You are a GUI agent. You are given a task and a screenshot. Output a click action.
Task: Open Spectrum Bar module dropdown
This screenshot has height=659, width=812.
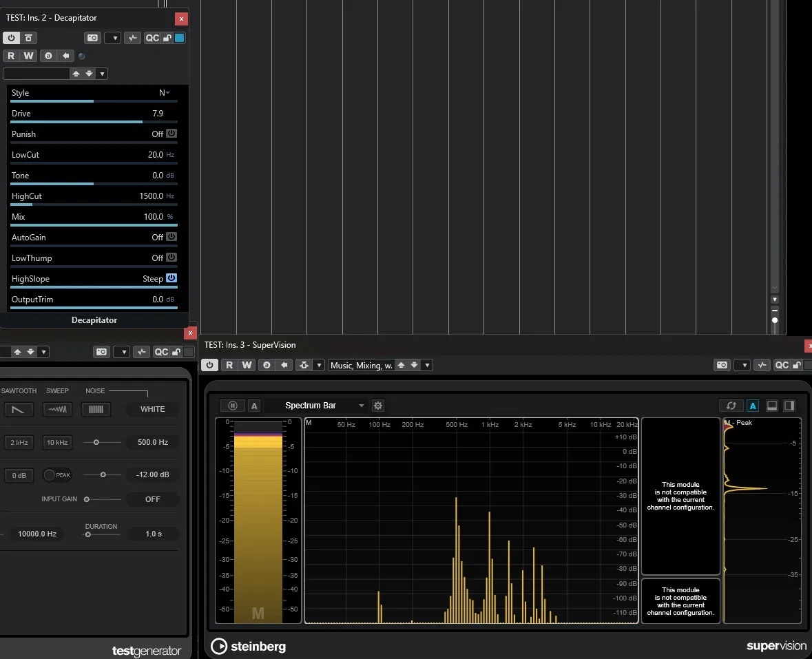click(362, 406)
